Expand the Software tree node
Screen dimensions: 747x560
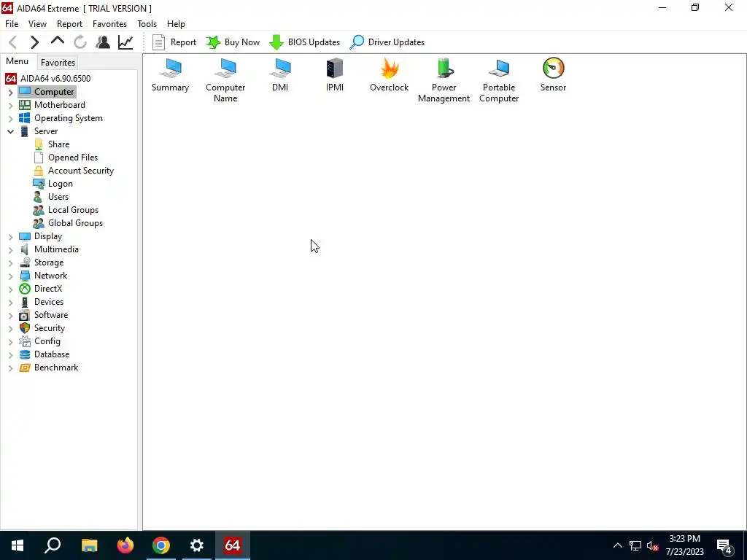click(10, 315)
